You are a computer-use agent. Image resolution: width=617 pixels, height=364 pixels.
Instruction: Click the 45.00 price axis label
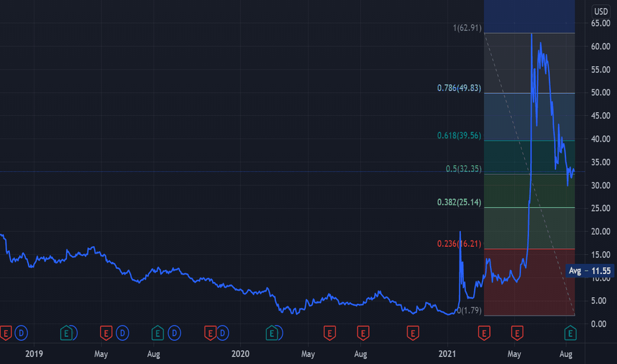pyautogui.click(x=600, y=116)
